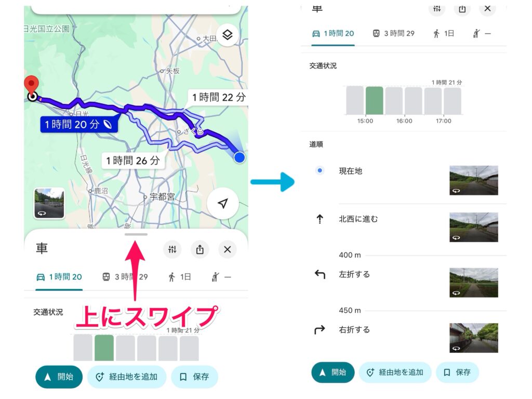This screenshot has height=399, width=532.
Task: Open route options in left panel
Action: click(172, 249)
